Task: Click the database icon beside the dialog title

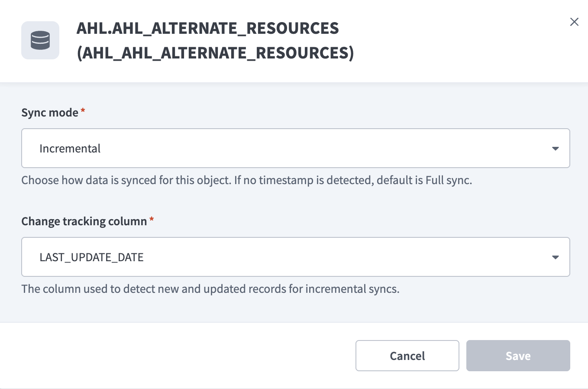Action: pyautogui.click(x=40, y=40)
